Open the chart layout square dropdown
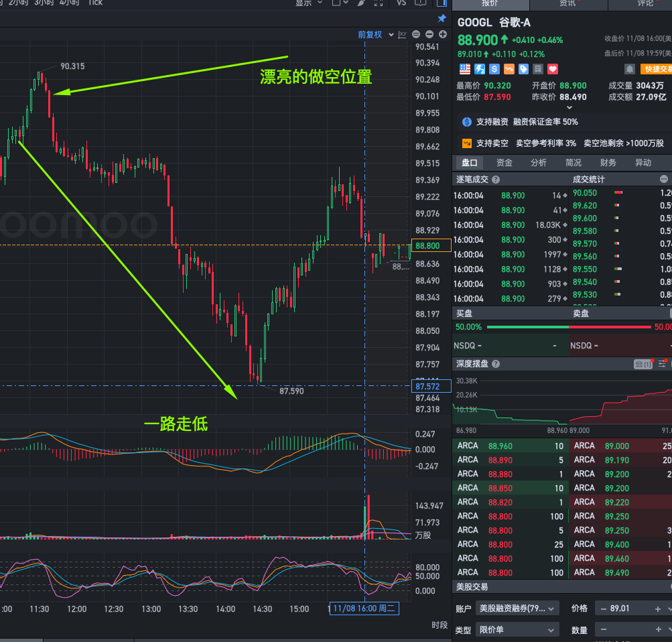Viewport: 672px width, 642px height. 340,3
